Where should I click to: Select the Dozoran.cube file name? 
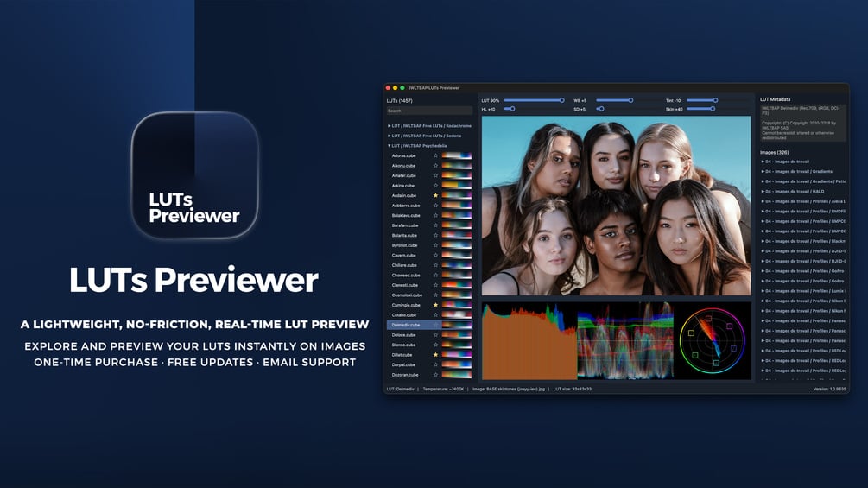pyautogui.click(x=405, y=375)
